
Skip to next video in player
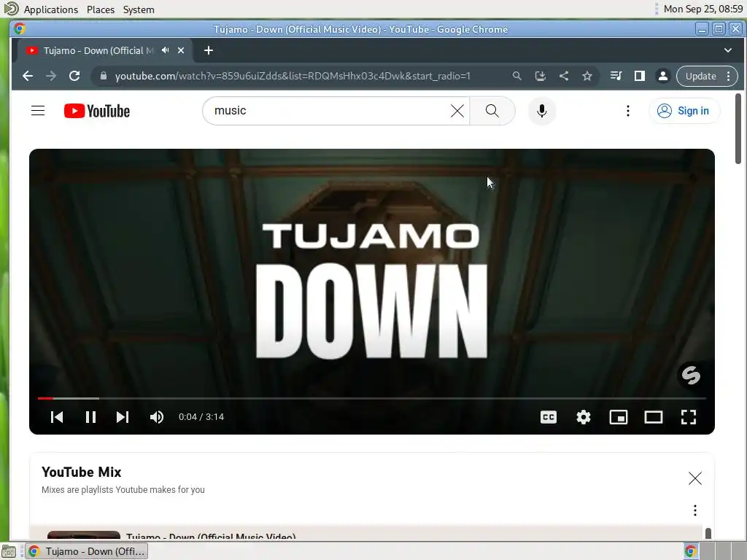tap(123, 417)
